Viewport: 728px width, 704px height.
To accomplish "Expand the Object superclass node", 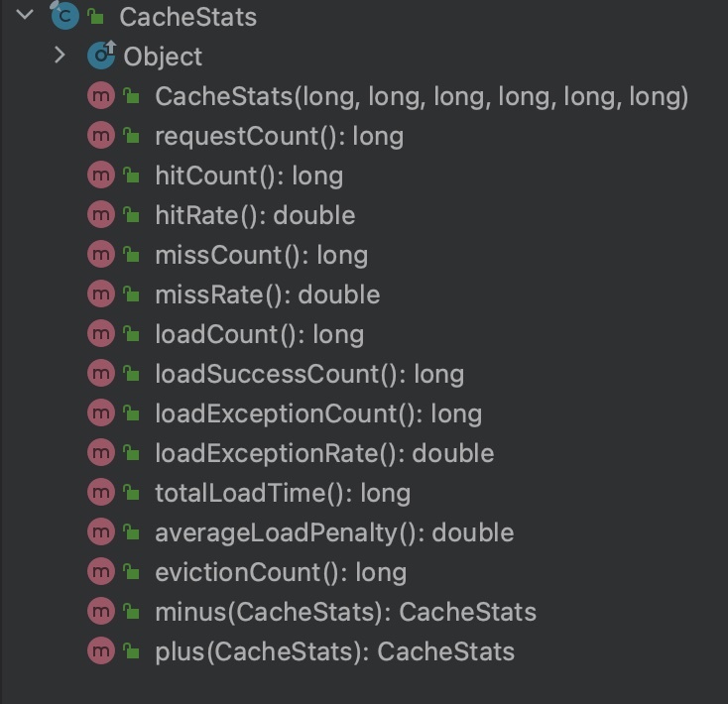I will tap(60, 56).
